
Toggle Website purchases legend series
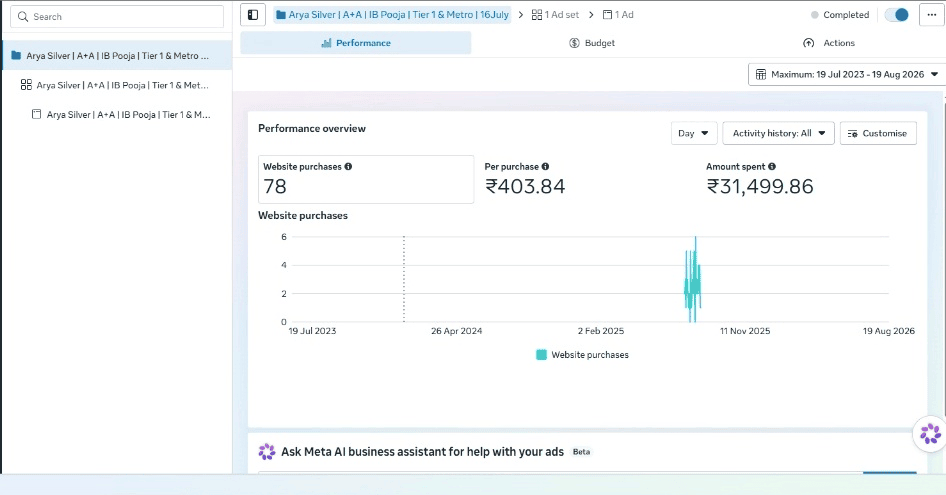pyautogui.click(x=582, y=355)
